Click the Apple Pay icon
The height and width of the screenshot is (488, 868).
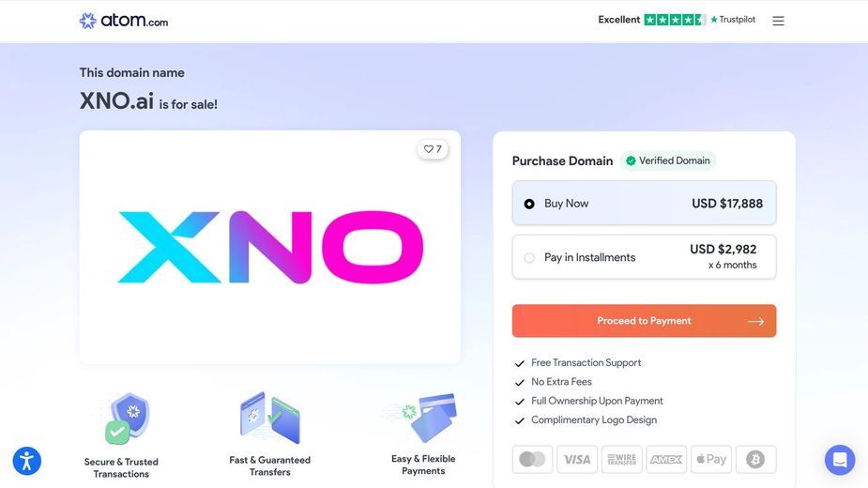(x=711, y=459)
